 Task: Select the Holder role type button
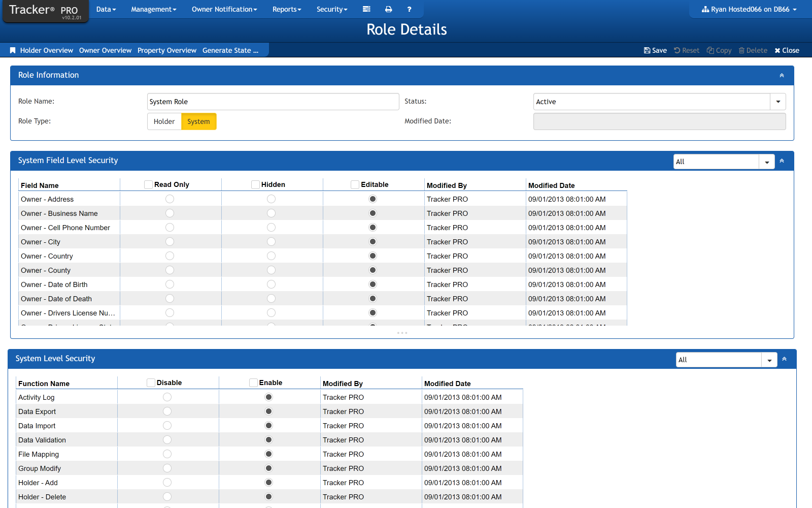[x=164, y=121]
